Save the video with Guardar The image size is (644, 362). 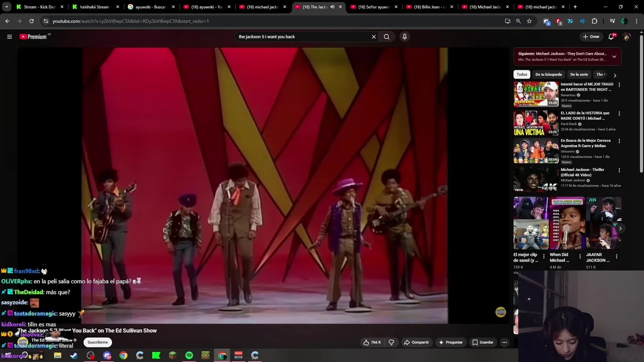click(483, 342)
